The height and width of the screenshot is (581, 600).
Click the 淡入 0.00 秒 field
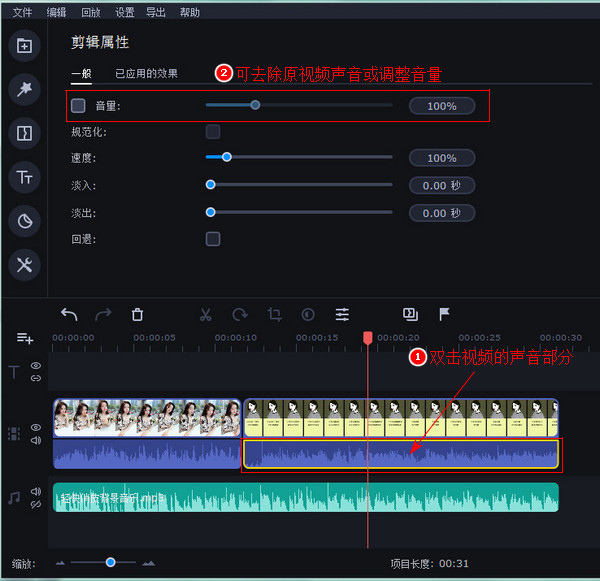442,186
